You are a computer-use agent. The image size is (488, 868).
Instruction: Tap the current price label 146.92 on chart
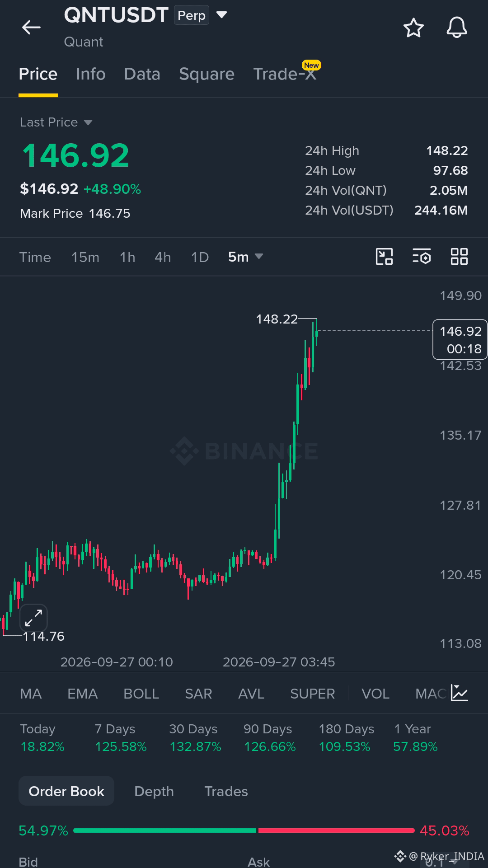460,340
